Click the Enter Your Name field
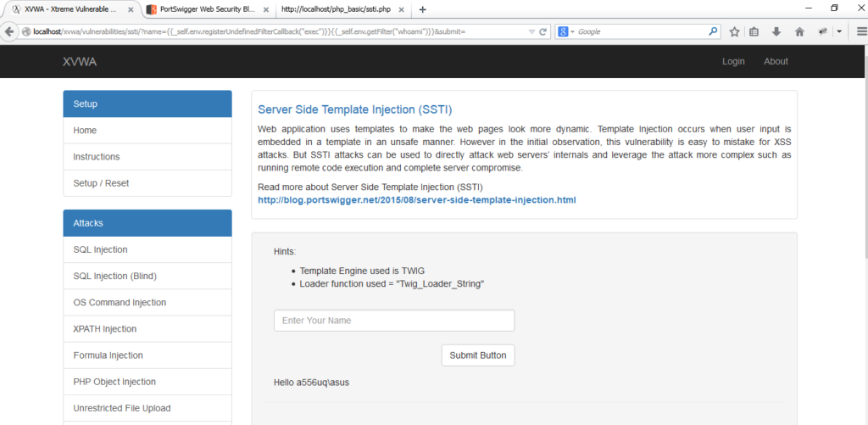868x425 pixels. (394, 321)
